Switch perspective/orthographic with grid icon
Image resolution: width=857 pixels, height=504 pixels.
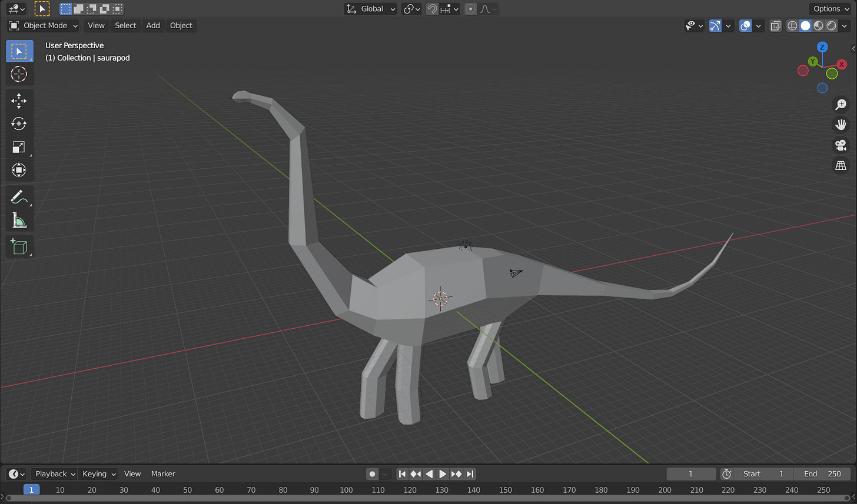(841, 166)
